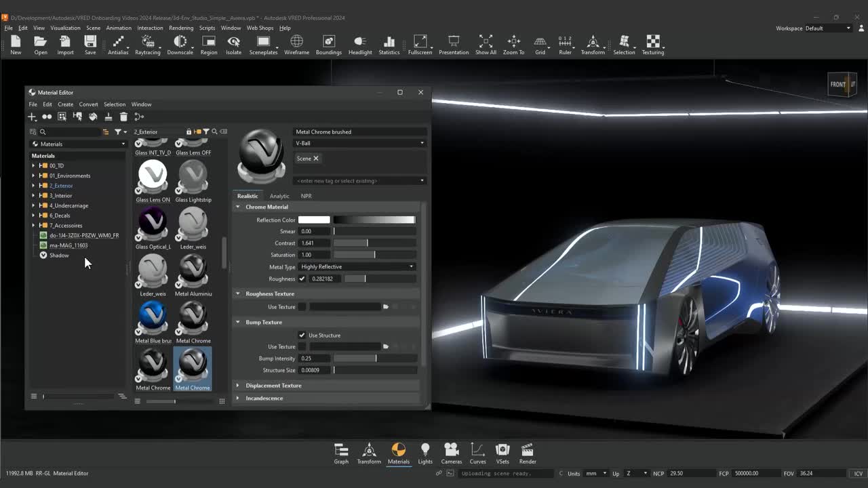Select the 4_Undercarriage group in tree

[68, 205]
